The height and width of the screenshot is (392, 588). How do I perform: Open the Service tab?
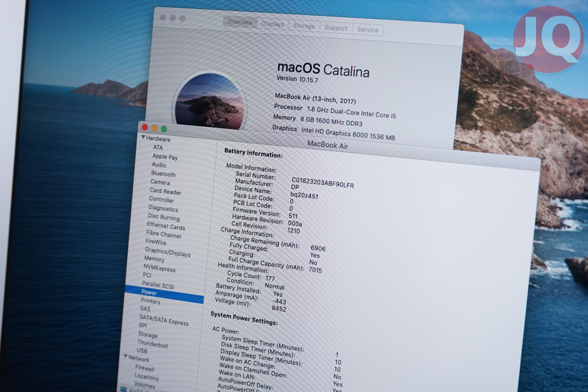tap(367, 29)
